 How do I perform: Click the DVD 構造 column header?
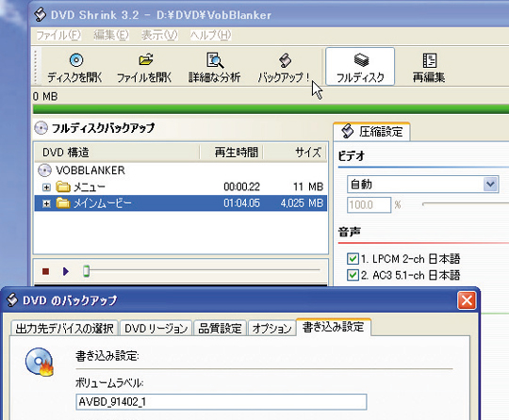[117, 152]
